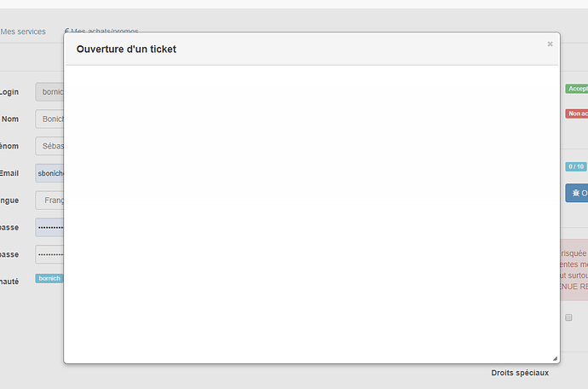Click the green Accepté status badge
This screenshot has width=588, height=389.
click(x=577, y=89)
